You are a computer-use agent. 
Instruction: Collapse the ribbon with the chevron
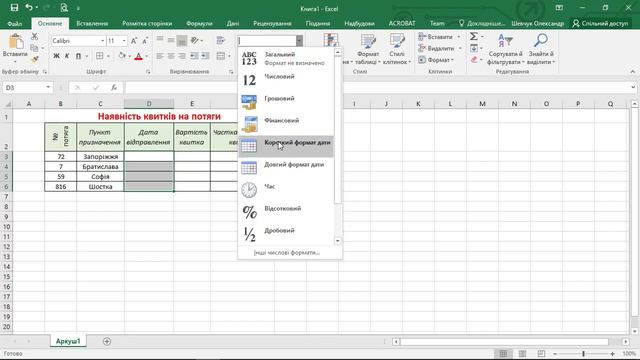pyautogui.click(x=633, y=72)
